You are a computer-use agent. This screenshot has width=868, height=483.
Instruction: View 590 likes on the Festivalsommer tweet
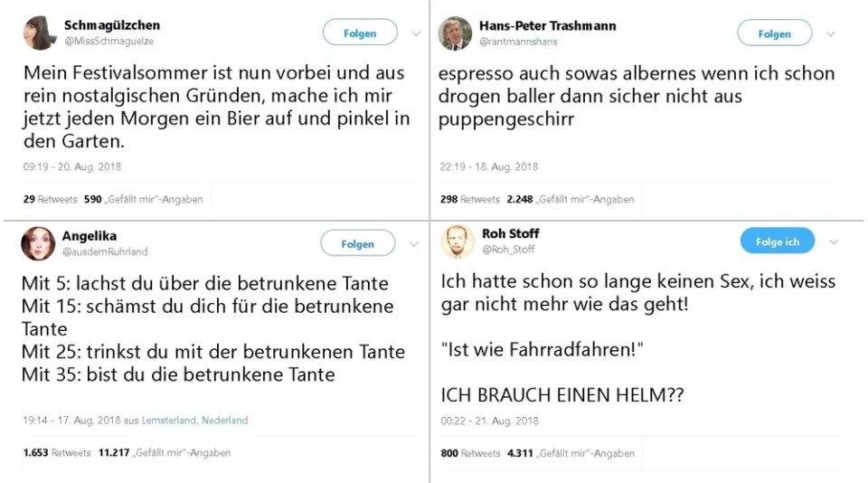tap(144, 199)
